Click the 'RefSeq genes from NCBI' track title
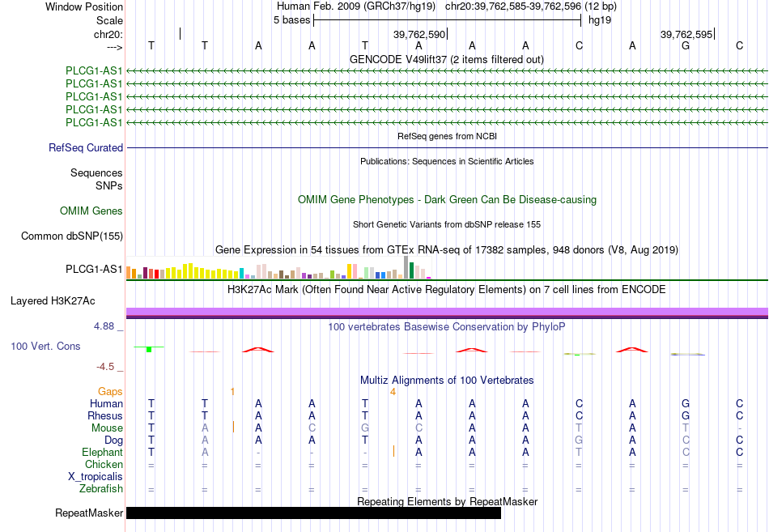 pos(447,136)
